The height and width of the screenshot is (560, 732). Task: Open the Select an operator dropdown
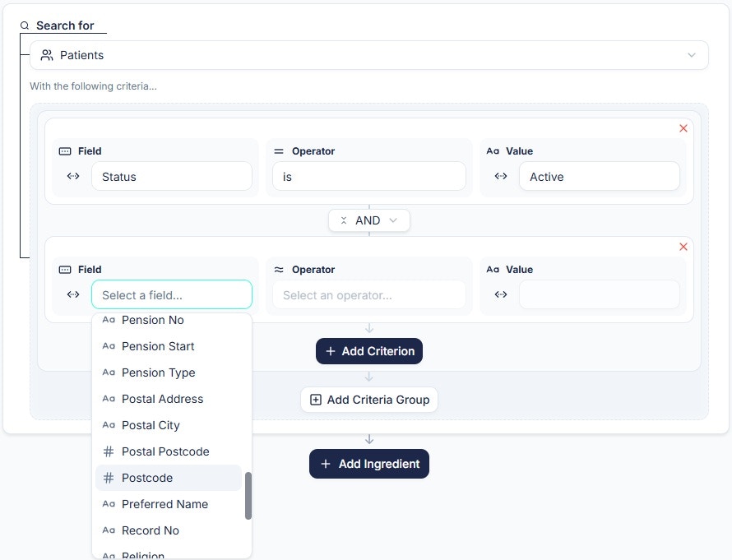[x=368, y=294]
